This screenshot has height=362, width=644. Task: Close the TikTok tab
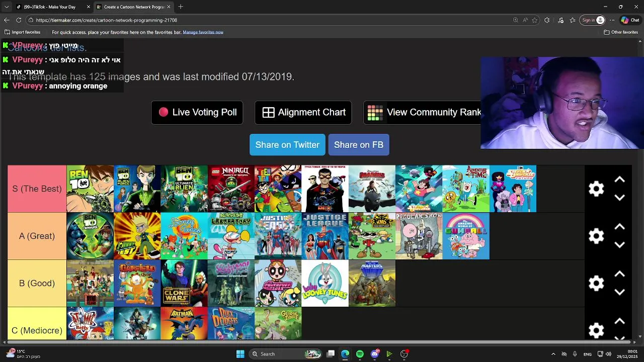(x=89, y=7)
